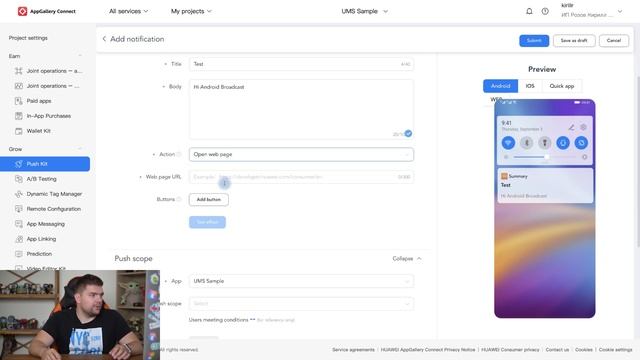Click the Dynamic Tag Manager sidebar icon

pos(18,194)
